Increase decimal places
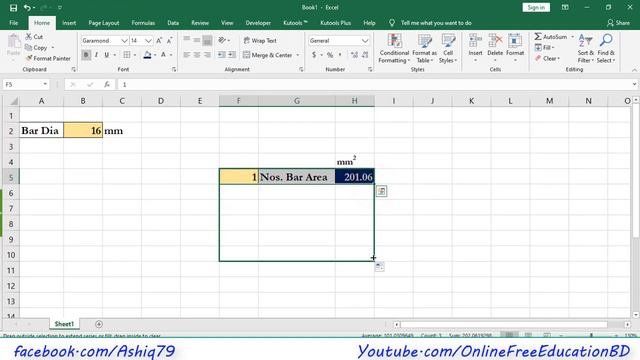640x360 pixels. pyautogui.click(x=354, y=55)
